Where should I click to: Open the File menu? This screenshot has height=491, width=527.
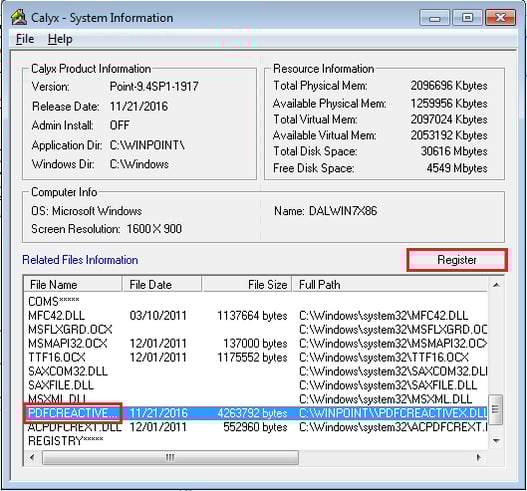[x=25, y=39]
